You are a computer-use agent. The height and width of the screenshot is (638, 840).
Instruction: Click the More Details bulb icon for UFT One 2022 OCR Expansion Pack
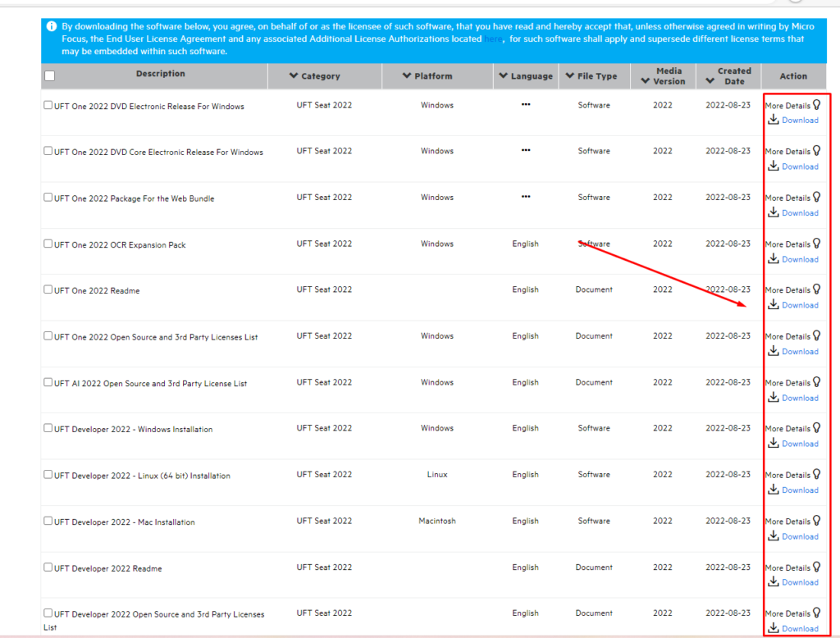click(816, 244)
